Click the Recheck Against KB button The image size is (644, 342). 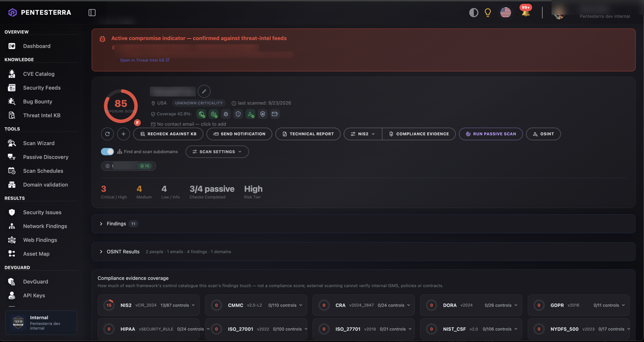(168, 134)
